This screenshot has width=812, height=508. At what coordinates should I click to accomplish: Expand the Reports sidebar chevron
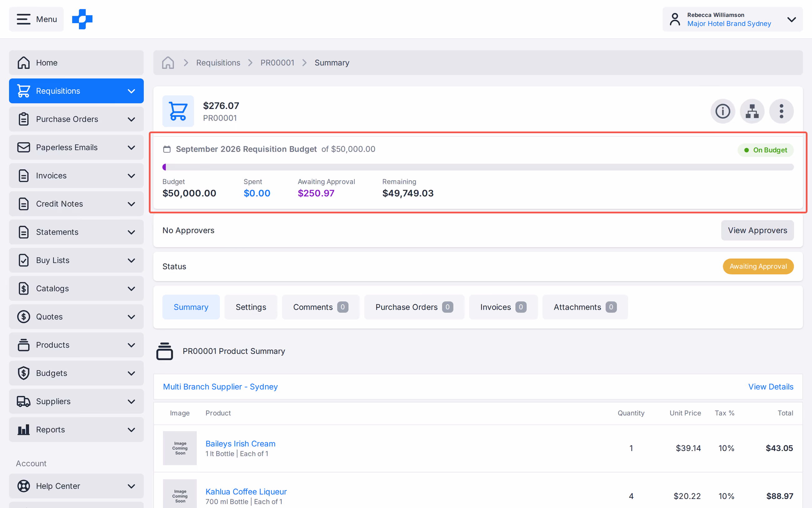tap(131, 430)
